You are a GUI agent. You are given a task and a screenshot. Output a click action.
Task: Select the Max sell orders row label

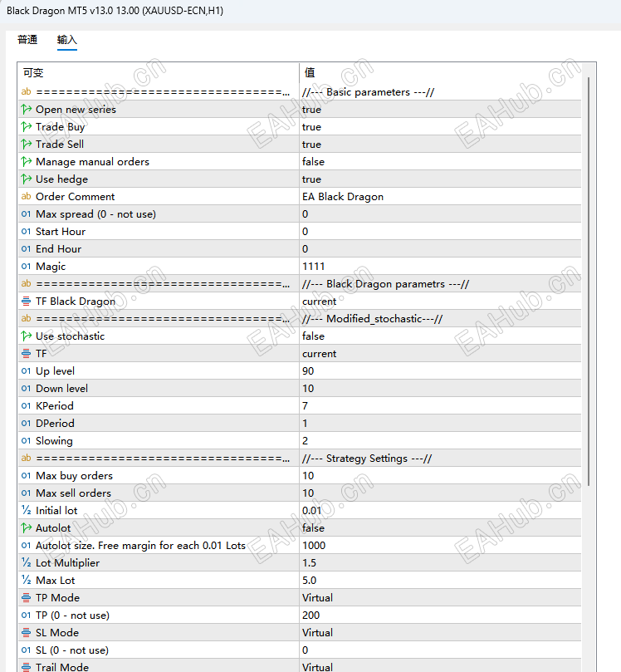pos(73,493)
